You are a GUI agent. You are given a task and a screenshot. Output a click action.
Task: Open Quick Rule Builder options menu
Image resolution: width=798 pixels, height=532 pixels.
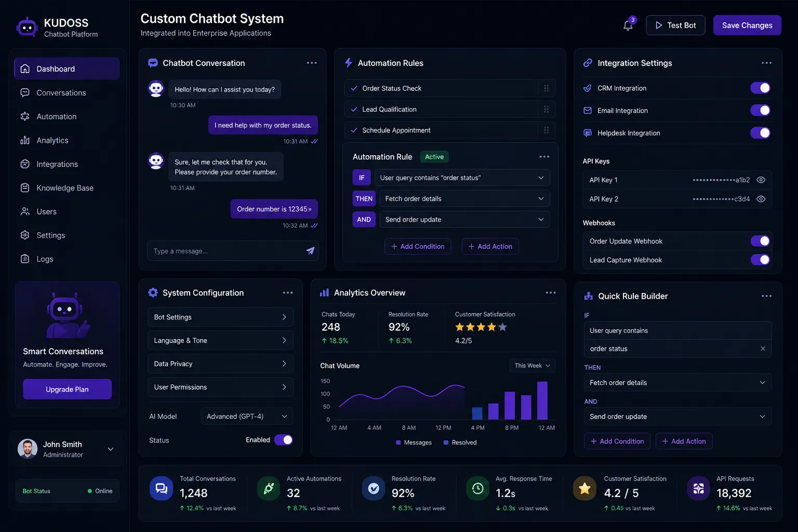[766, 296]
